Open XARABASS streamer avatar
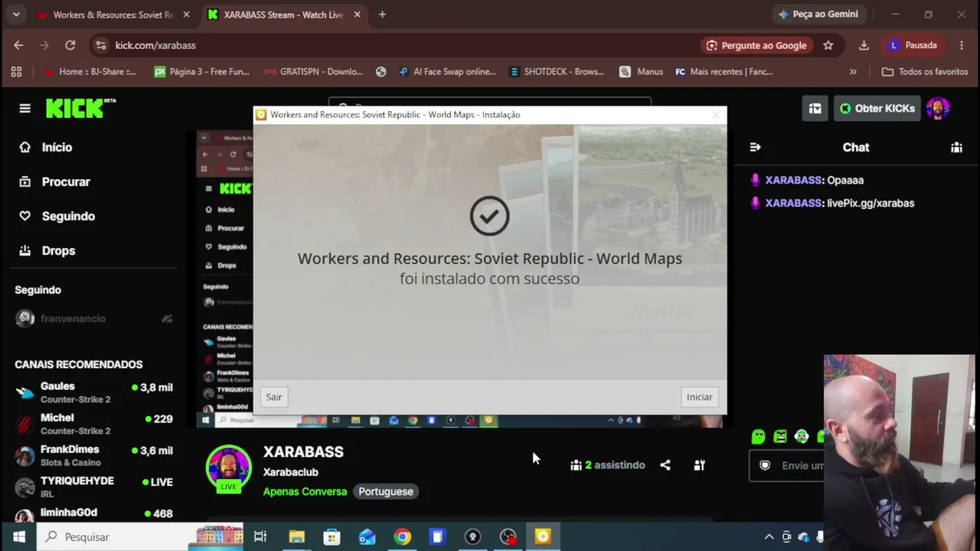The height and width of the screenshot is (551, 980). [228, 468]
